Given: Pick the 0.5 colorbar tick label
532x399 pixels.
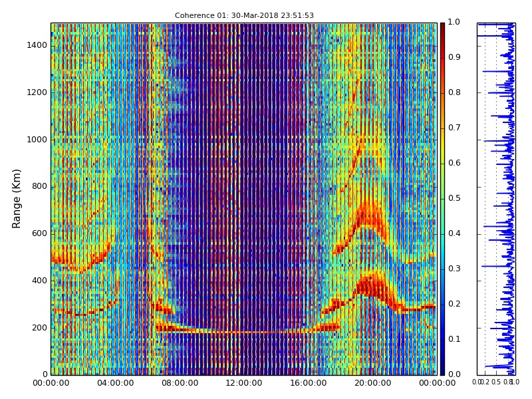Looking at the screenshot, I should click(x=454, y=198).
